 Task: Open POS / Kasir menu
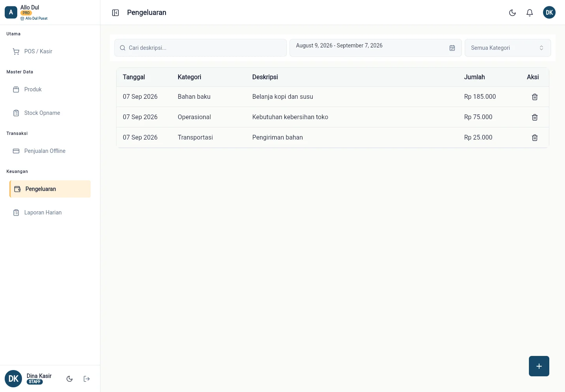click(50, 51)
